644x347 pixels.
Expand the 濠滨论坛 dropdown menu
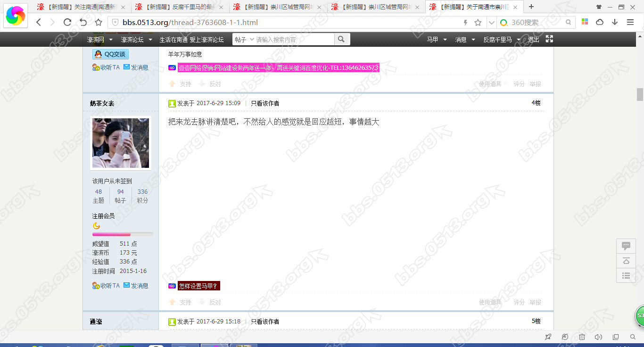pos(150,40)
